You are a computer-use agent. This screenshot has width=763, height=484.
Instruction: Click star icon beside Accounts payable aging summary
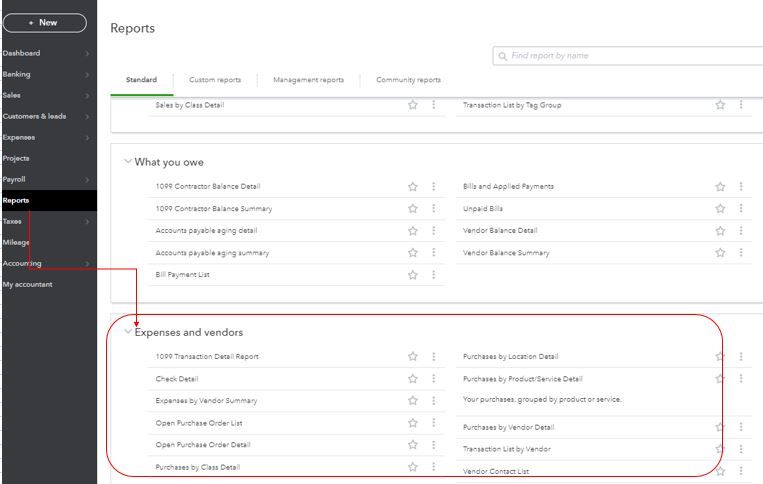pyautogui.click(x=412, y=253)
